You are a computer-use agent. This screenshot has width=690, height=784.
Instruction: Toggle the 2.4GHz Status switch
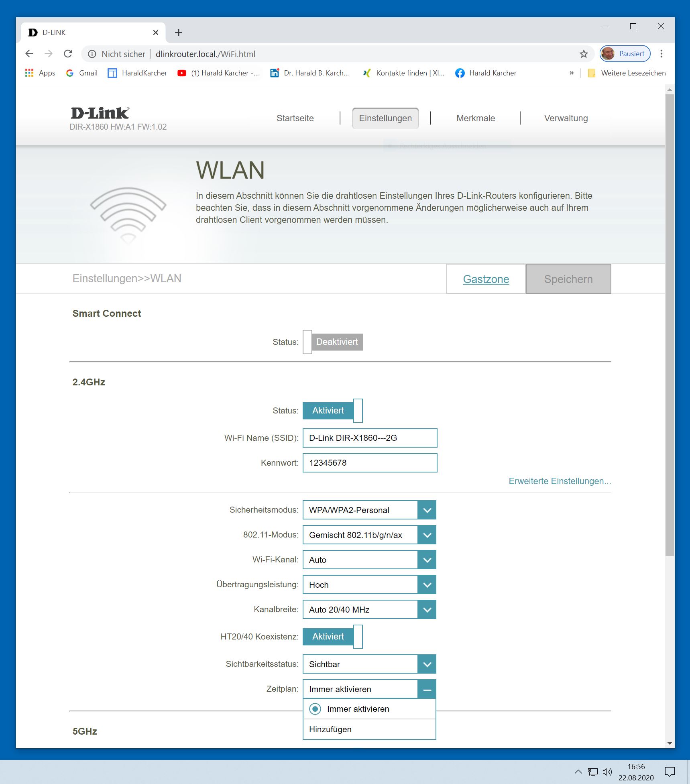(333, 411)
